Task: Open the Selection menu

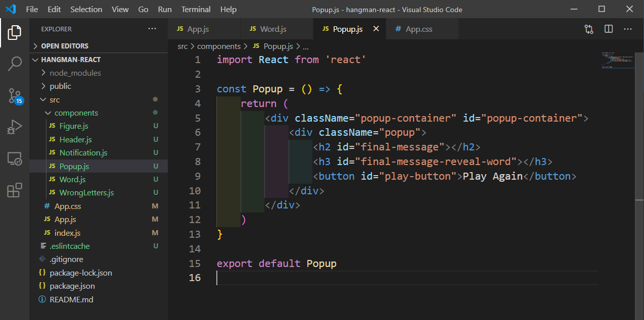Action: click(86, 9)
